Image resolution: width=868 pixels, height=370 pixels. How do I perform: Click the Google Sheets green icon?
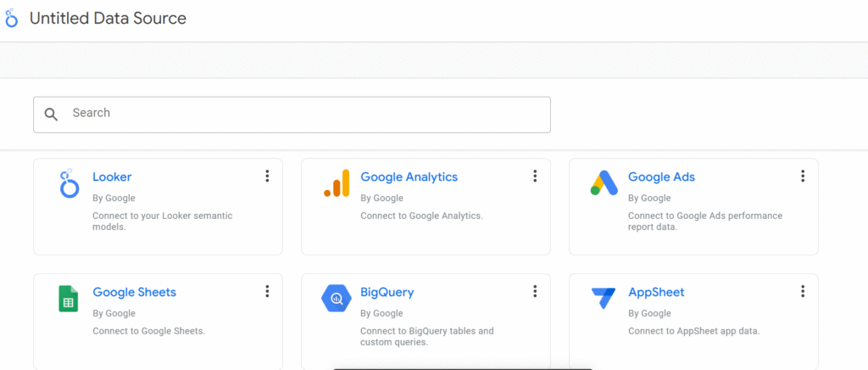click(x=68, y=299)
